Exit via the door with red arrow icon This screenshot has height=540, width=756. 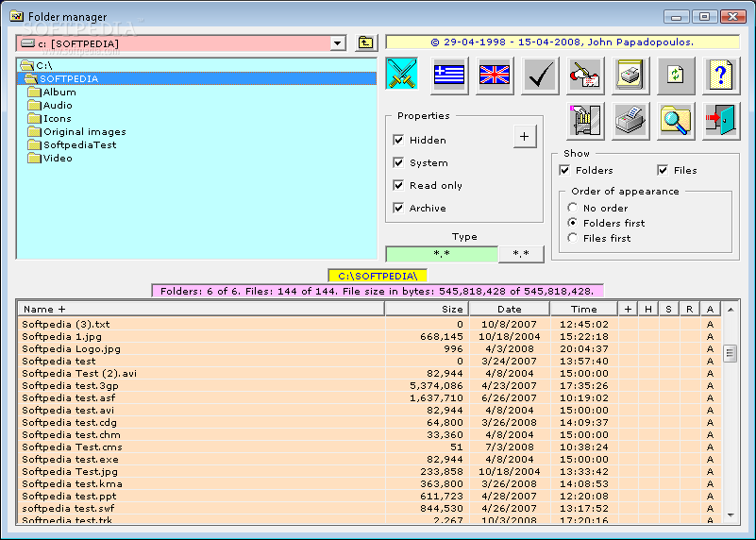coord(721,121)
